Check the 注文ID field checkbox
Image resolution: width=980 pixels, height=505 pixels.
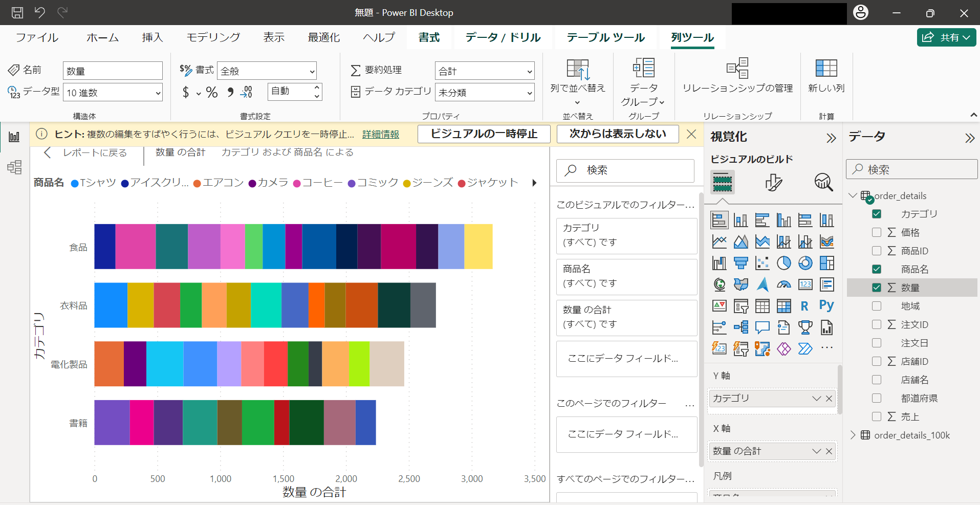877,324
